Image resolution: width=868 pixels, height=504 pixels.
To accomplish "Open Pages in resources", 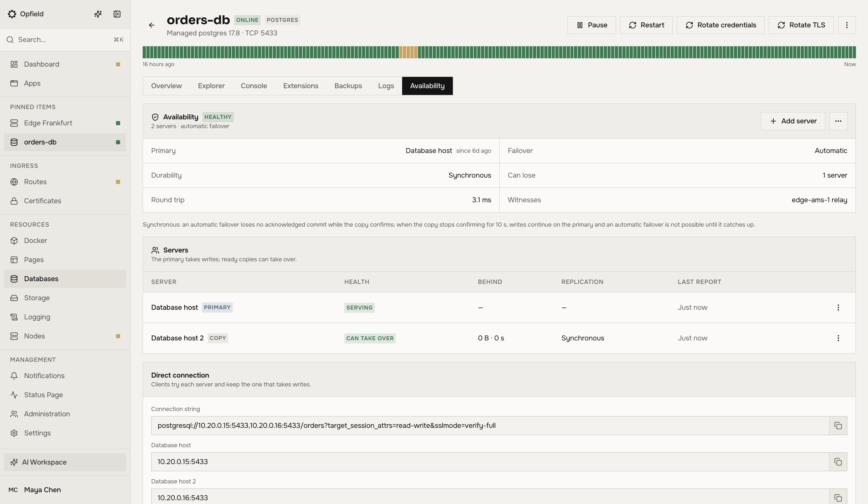I will [x=65, y=260].
